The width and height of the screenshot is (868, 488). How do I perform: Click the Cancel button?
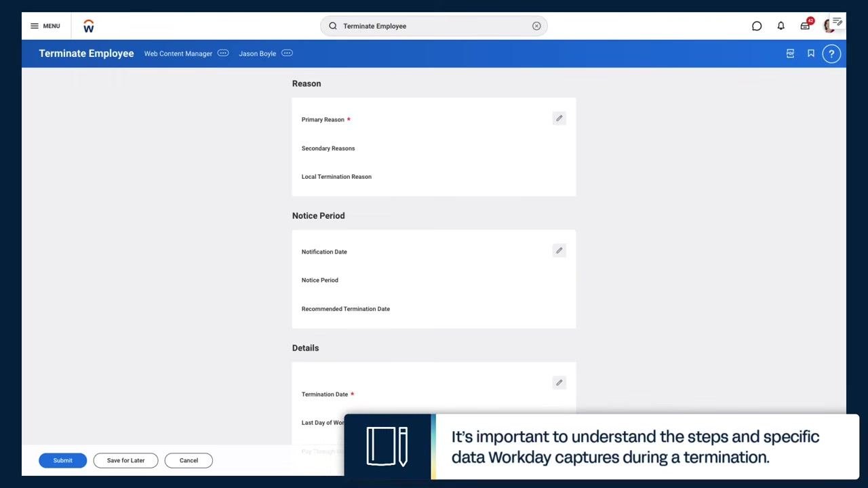point(189,460)
